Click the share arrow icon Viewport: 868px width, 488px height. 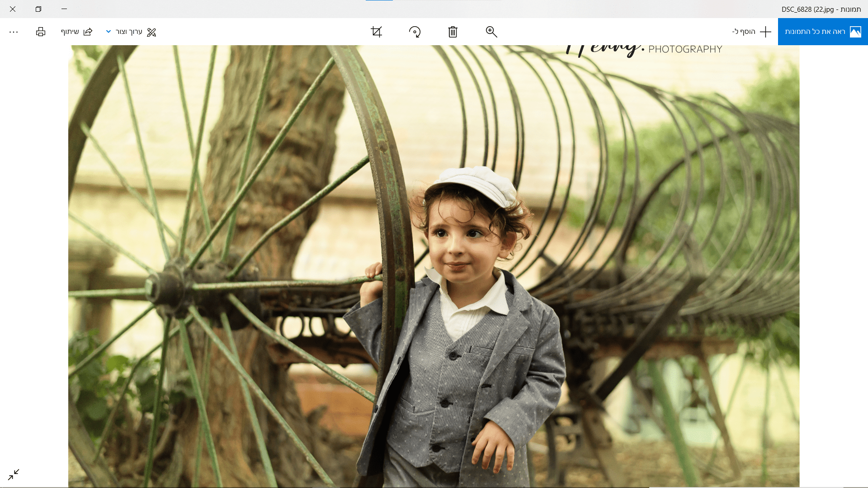tap(88, 32)
